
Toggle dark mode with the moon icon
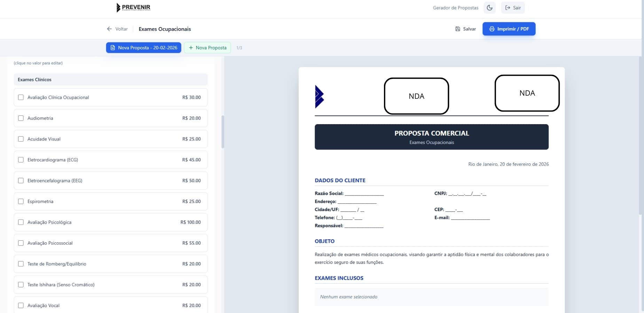tap(489, 7)
